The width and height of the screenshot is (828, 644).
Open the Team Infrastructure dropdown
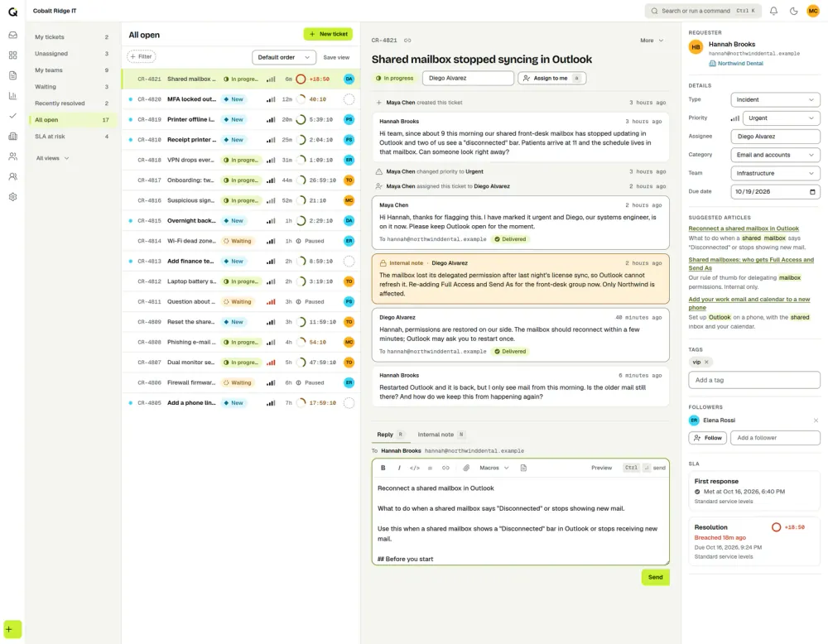coord(775,173)
